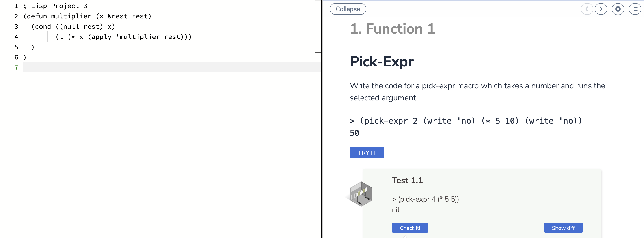
Task: Click the 'Pick-Expr' heading
Action: click(x=382, y=62)
